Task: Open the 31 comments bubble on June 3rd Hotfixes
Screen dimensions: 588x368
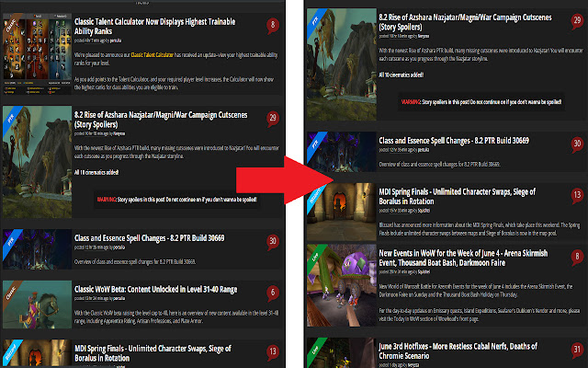Action: (x=578, y=351)
